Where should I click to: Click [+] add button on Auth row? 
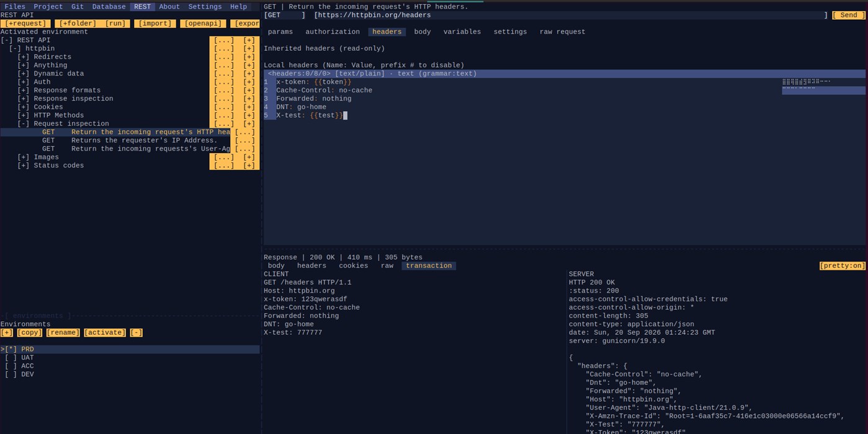click(x=249, y=82)
